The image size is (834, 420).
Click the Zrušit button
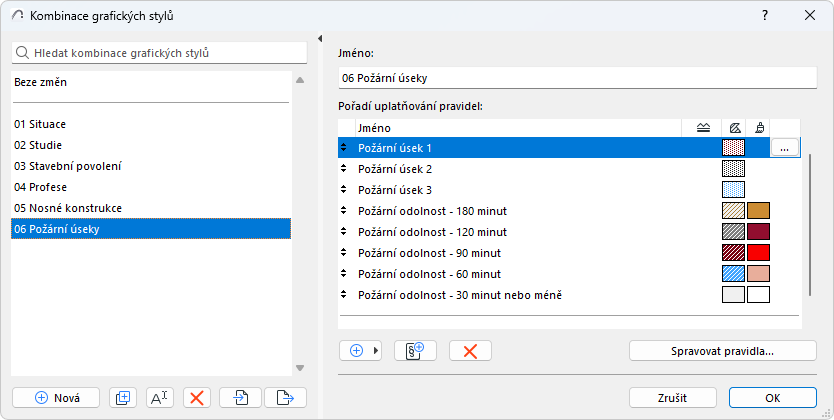click(x=672, y=397)
